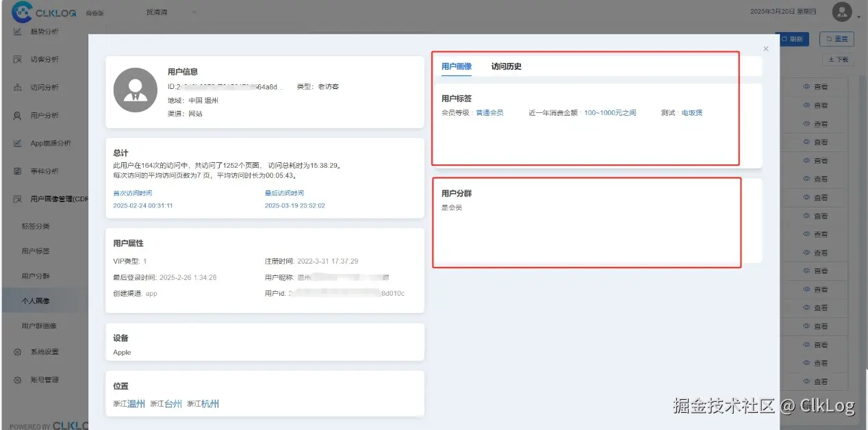This screenshot has height=430, width=868.
Task: Open 标签分类 in the sidebar submenu
Action: tap(36, 227)
